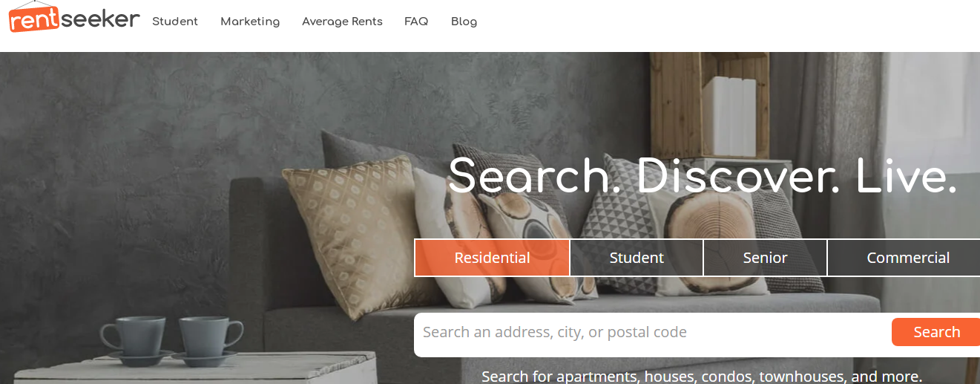The width and height of the screenshot is (980, 384).
Task: Focus the address, city, or postal code field
Action: pos(653,332)
